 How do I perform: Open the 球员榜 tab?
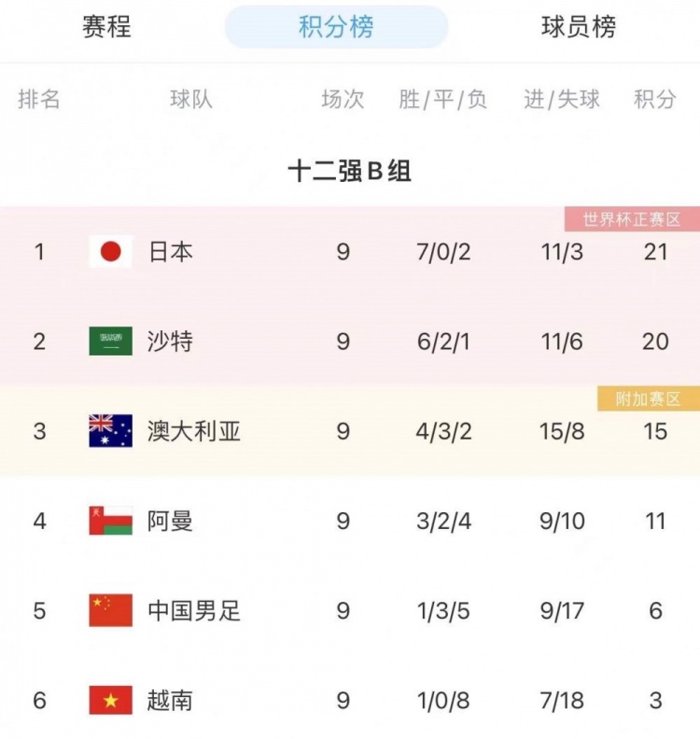(579, 27)
